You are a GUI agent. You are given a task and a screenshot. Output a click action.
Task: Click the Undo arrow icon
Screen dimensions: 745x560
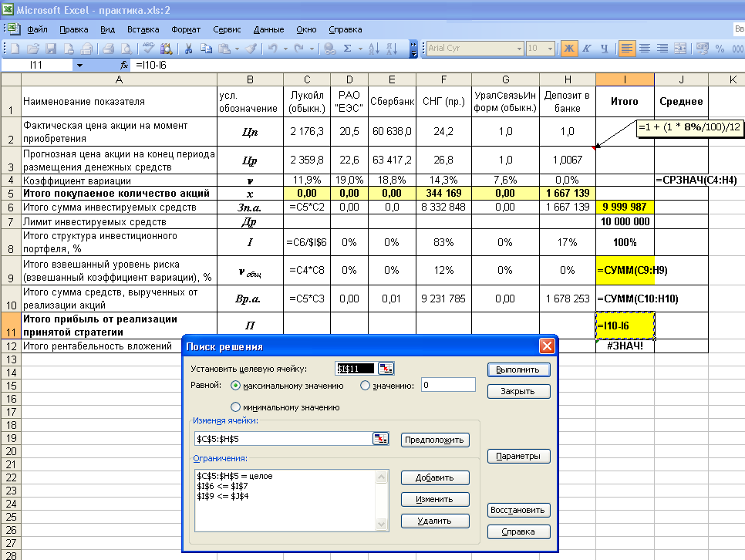click(x=273, y=49)
